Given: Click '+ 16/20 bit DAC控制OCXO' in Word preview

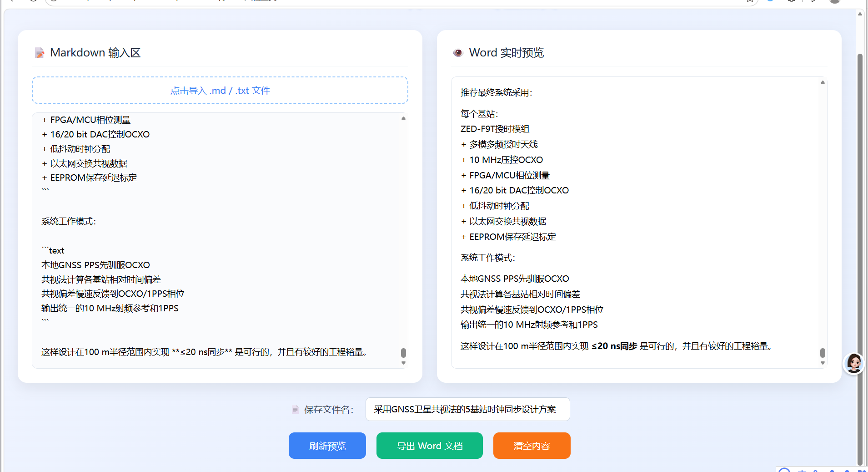Looking at the screenshot, I should (x=515, y=190).
